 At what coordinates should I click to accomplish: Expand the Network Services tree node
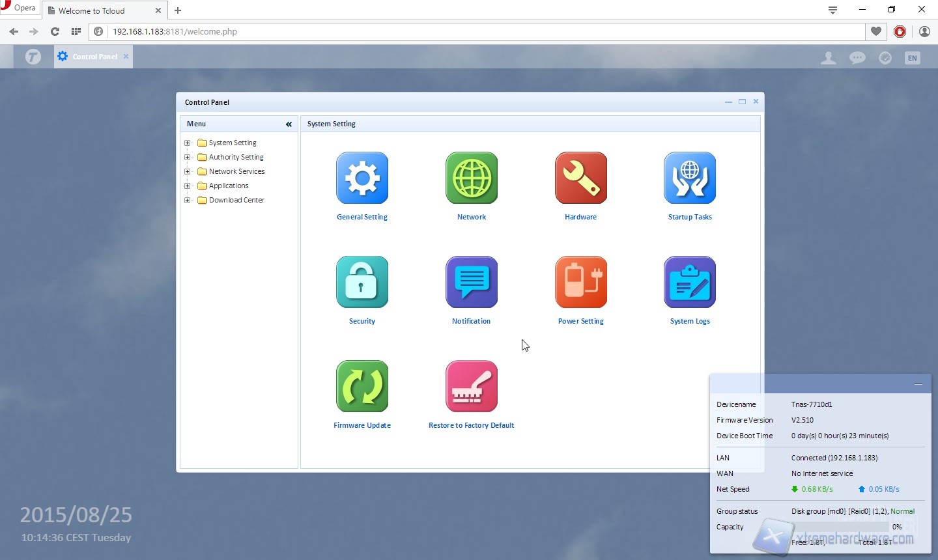tap(188, 171)
